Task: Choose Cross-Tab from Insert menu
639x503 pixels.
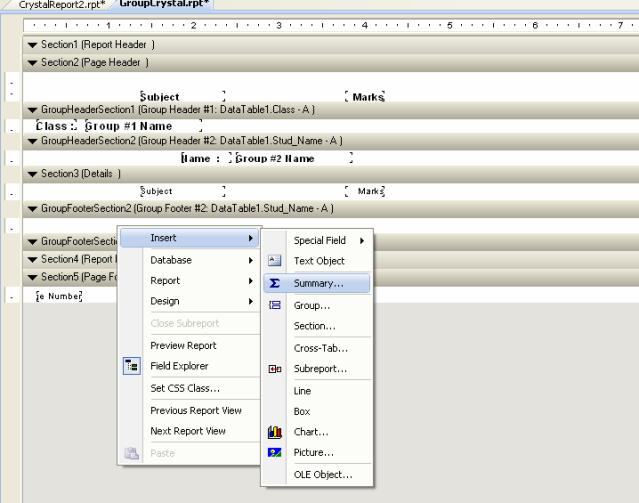Action: pyautogui.click(x=320, y=348)
